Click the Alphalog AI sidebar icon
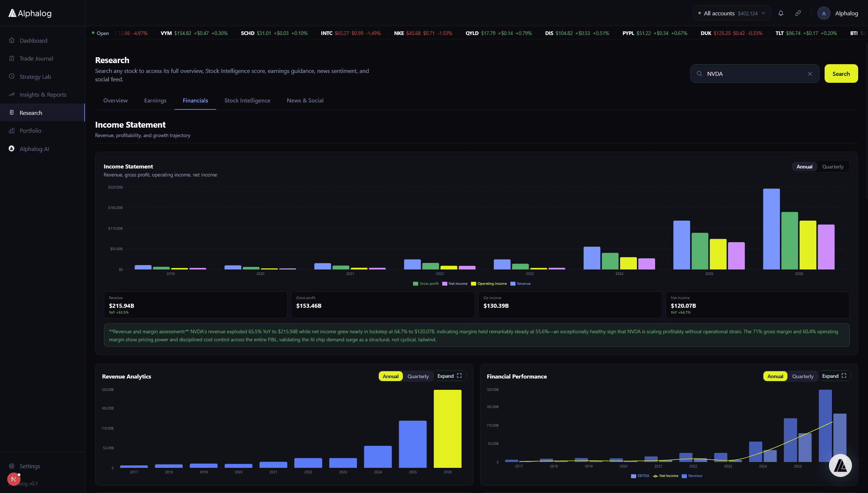868x493 pixels. 12,149
